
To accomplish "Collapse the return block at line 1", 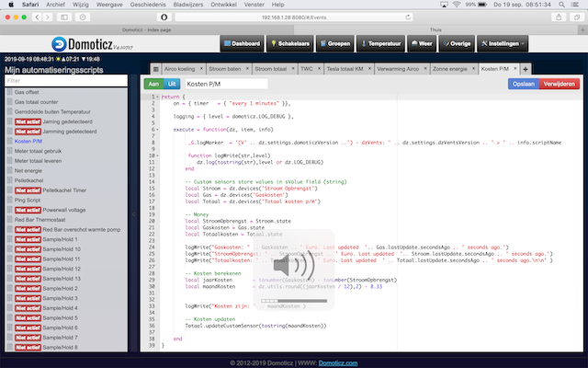I will tap(157, 97).
